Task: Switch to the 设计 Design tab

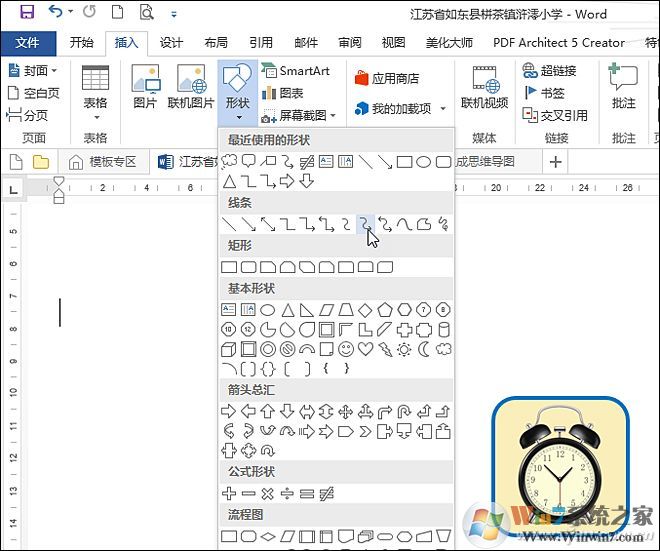Action: click(171, 43)
